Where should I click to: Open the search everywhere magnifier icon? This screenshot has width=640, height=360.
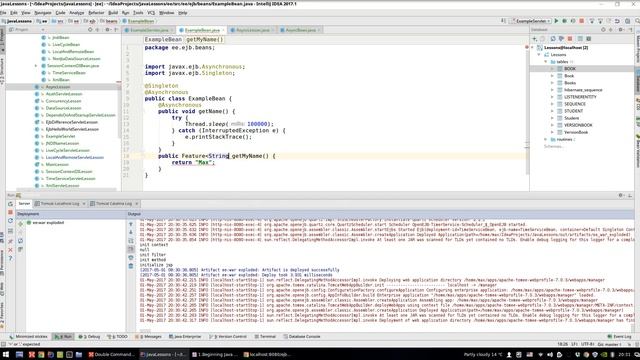click(637, 21)
